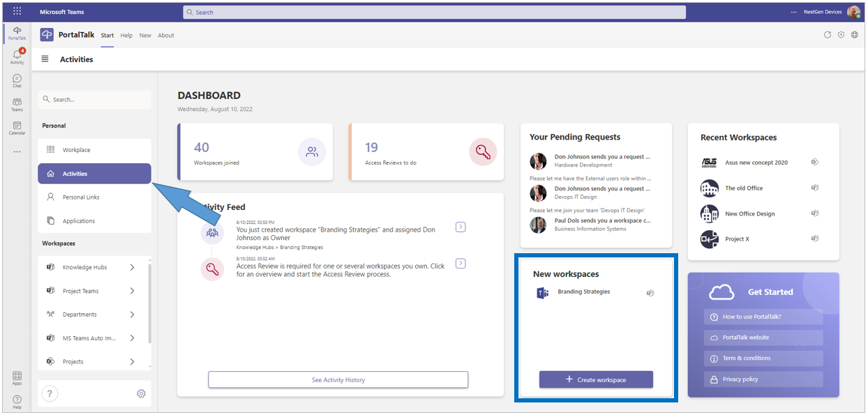Click the Microsoft Teams search box
Screen dimensions: 868x415
click(x=434, y=12)
